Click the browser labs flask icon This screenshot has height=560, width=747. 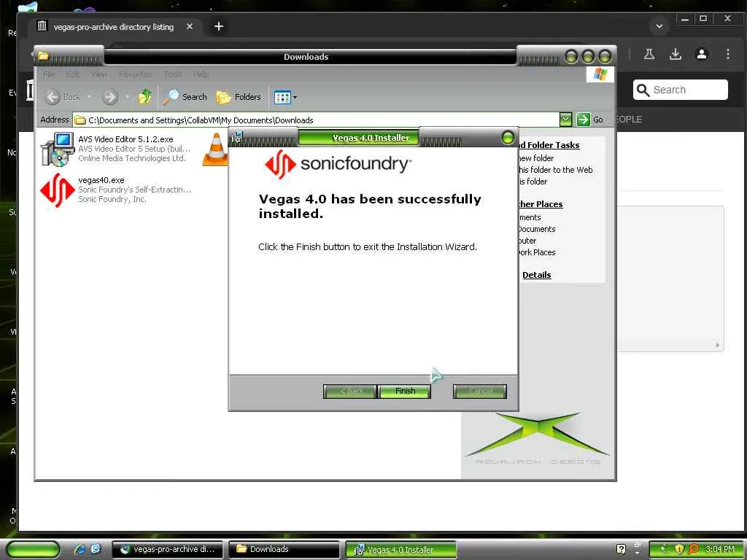[649, 54]
